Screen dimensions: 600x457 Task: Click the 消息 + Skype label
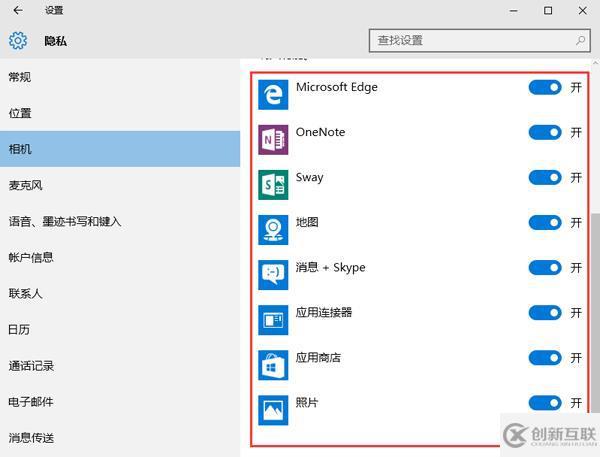click(331, 268)
